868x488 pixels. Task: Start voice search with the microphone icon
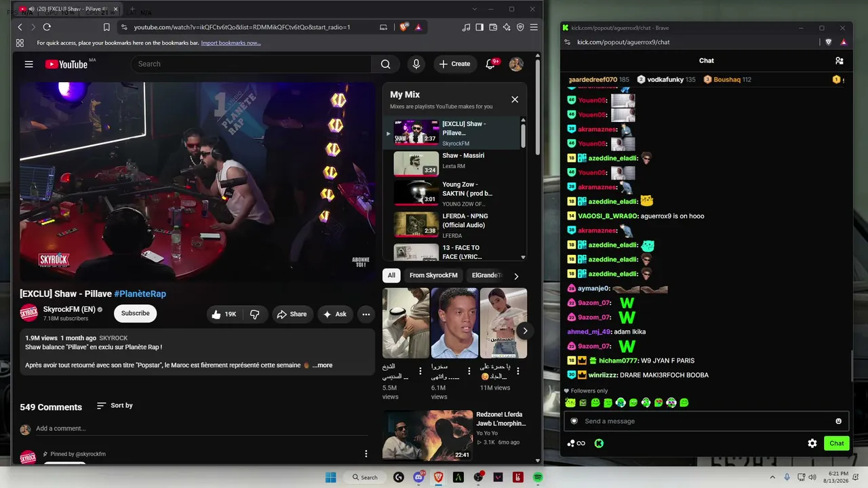(x=416, y=64)
